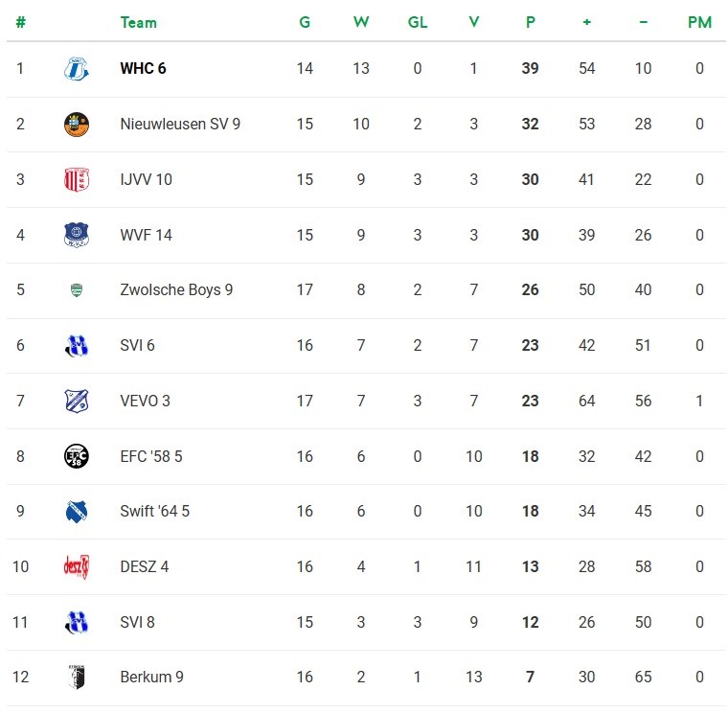The image size is (728, 713).
Task: Open the SVI 8 team name link
Action: pyautogui.click(x=138, y=622)
